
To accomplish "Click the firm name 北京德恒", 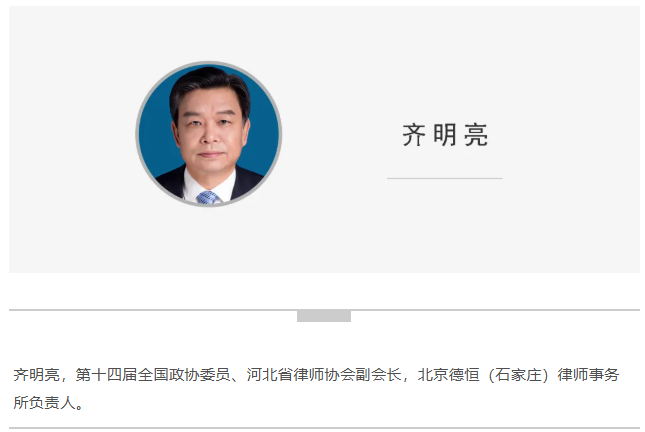I will [448, 375].
